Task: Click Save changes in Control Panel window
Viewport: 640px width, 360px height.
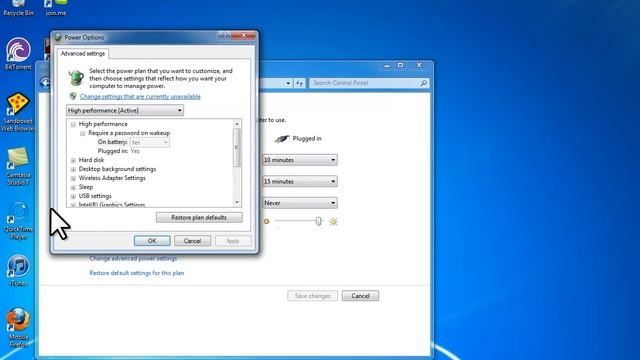Action: tap(313, 296)
